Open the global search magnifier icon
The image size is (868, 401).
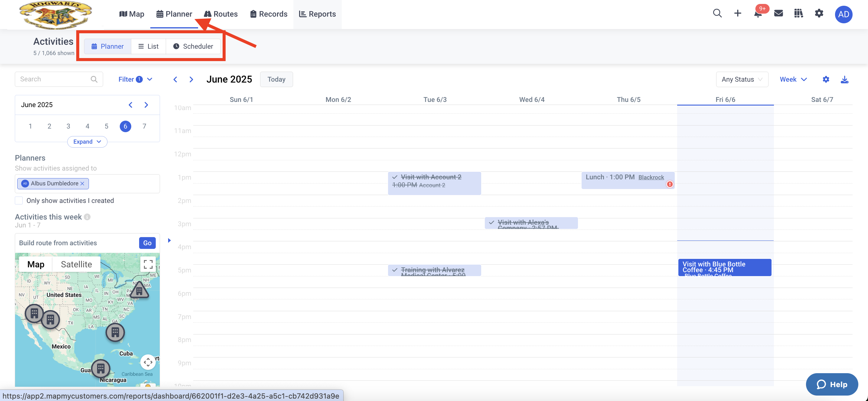pos(717,14)
